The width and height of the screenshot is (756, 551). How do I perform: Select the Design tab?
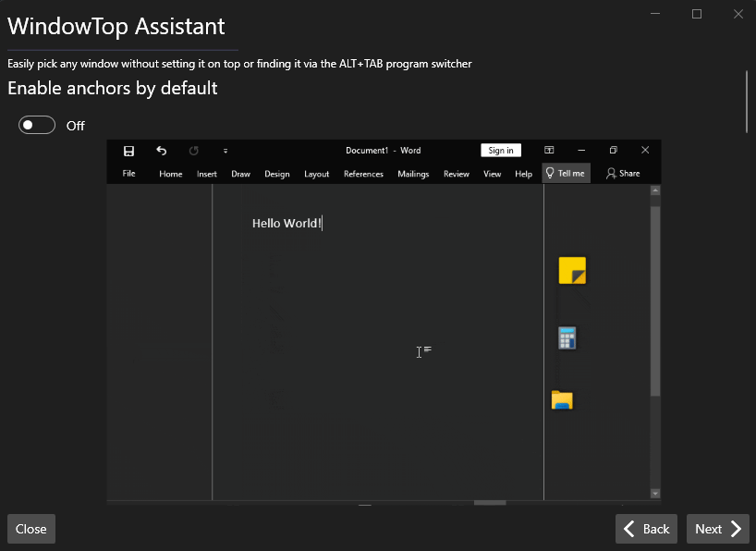[x=277, y=174]
